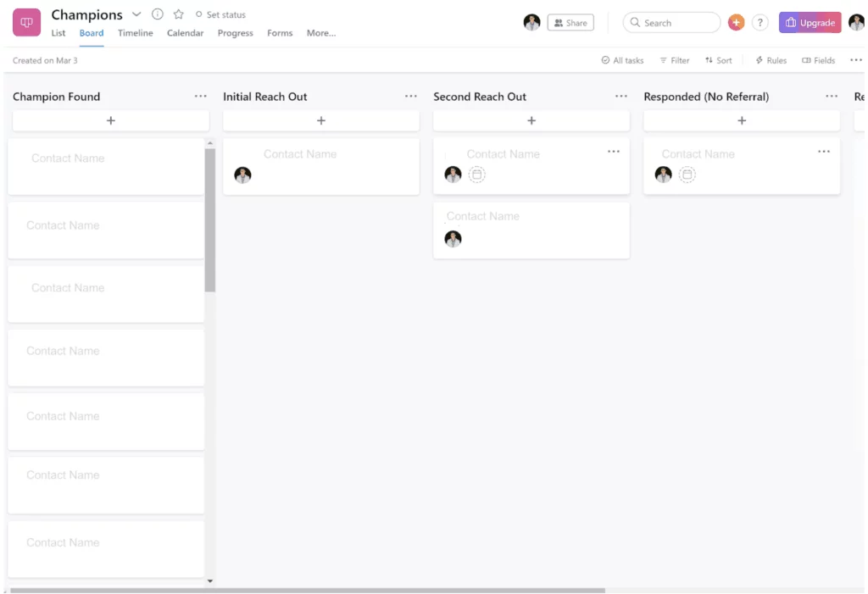Open Second Reach Out column options menu
The image size is (868, 594).
621,96
